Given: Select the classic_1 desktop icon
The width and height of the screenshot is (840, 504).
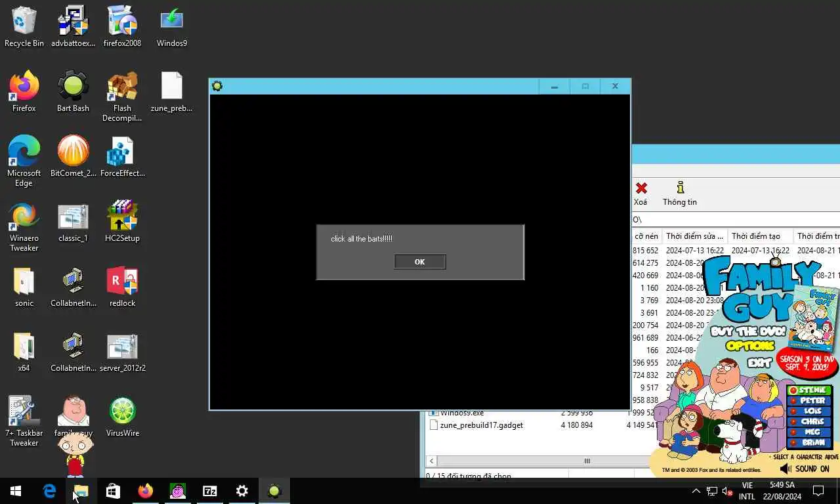Looking at the screenshot, I should (73, 222).
